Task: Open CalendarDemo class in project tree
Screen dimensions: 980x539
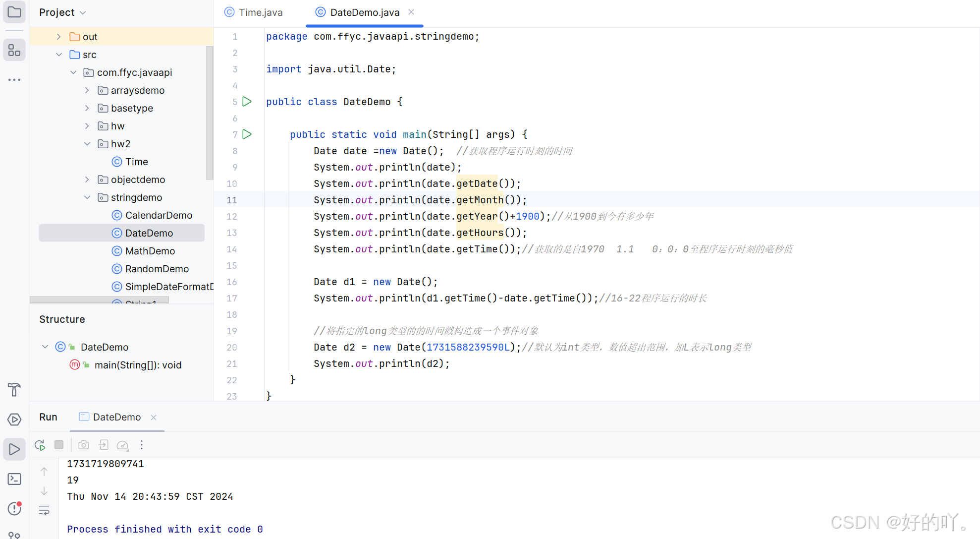Action: [x=159, y=215]
